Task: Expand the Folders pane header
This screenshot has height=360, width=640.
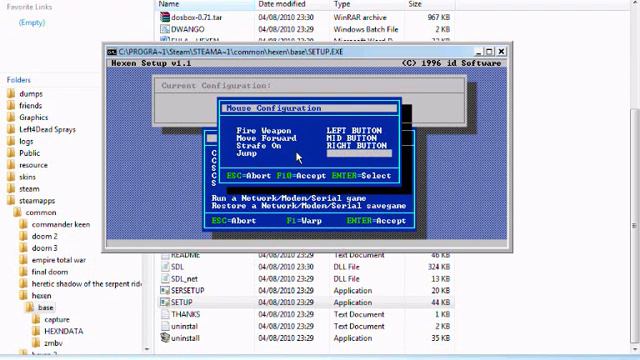Action: pyautogui.click(x=19, y=80)
